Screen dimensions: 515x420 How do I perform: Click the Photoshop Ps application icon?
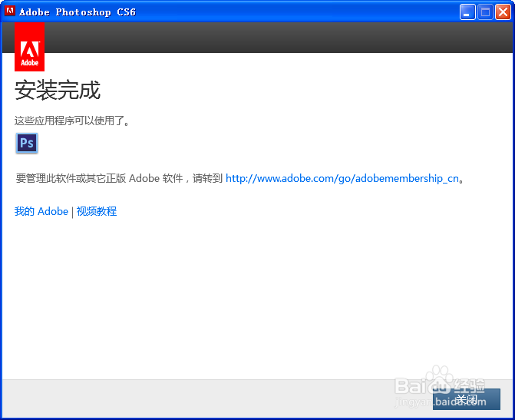27,143
